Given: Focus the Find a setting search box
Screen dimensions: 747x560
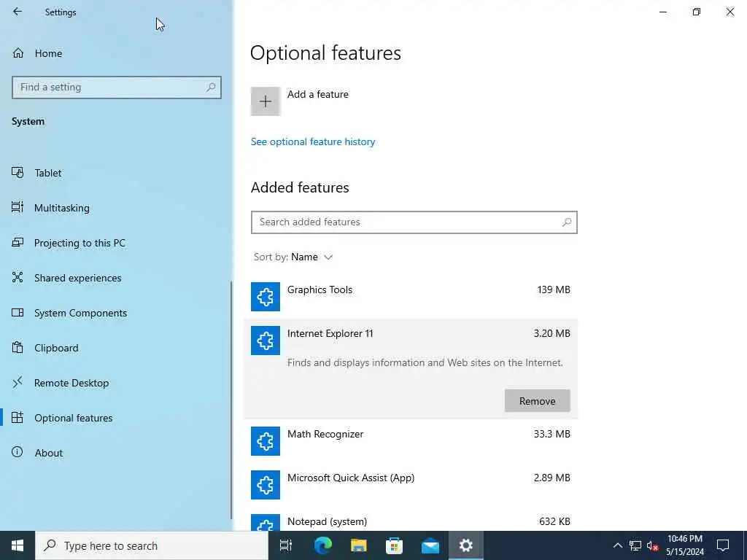Looking at the screenshot, I should (x=117, y=87).
